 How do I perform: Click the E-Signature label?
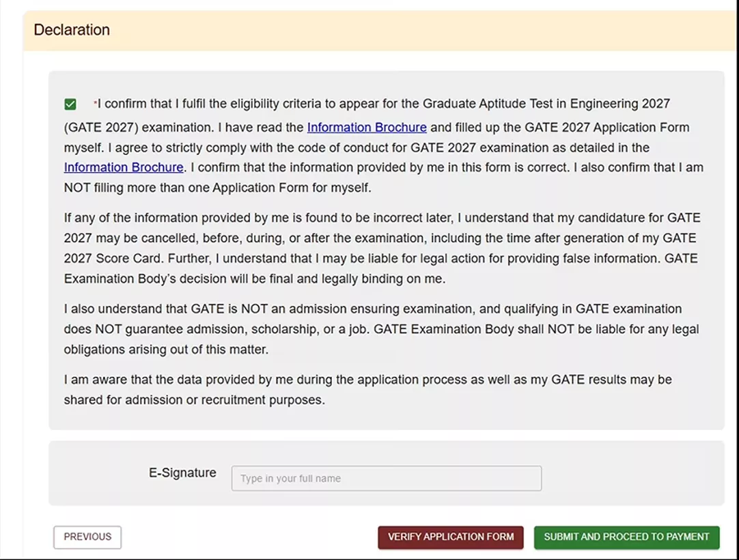pyautogui.click(x=182, y=473)
